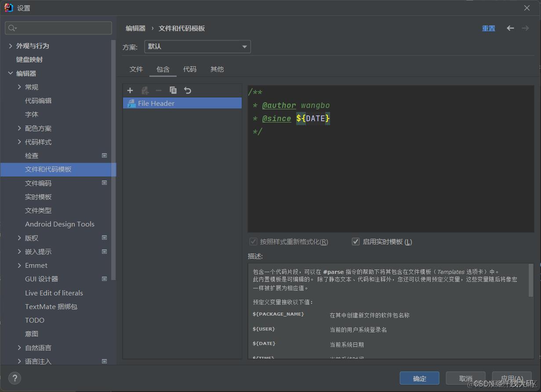Image resolution: width=541 pixels, height=392 pixels.
Task: Click inside the template code editor
Action: (391, 158)
